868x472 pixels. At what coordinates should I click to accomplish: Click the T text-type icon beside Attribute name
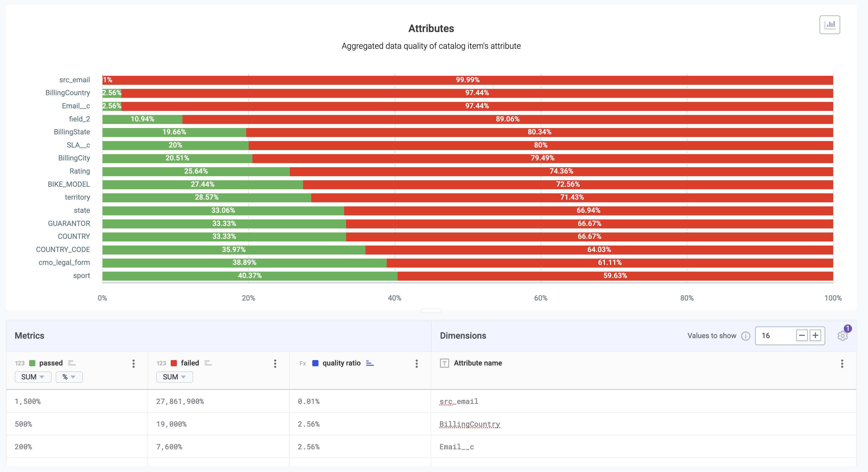(x=445, y=363)
